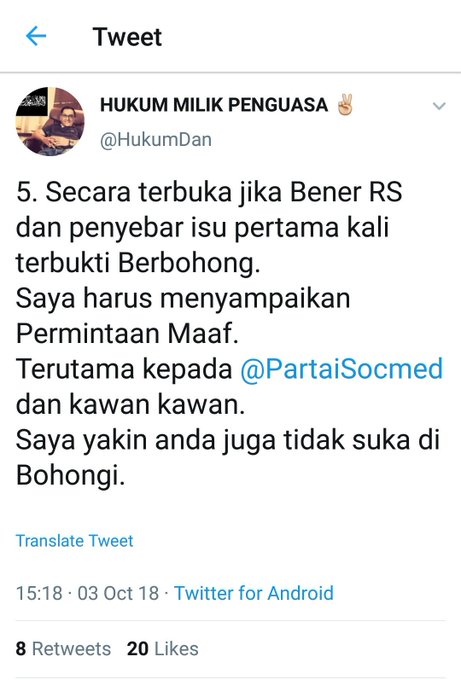The image size is (461, 680).
Task: Tap the word Berbohong in tweet
Action: 189,263
